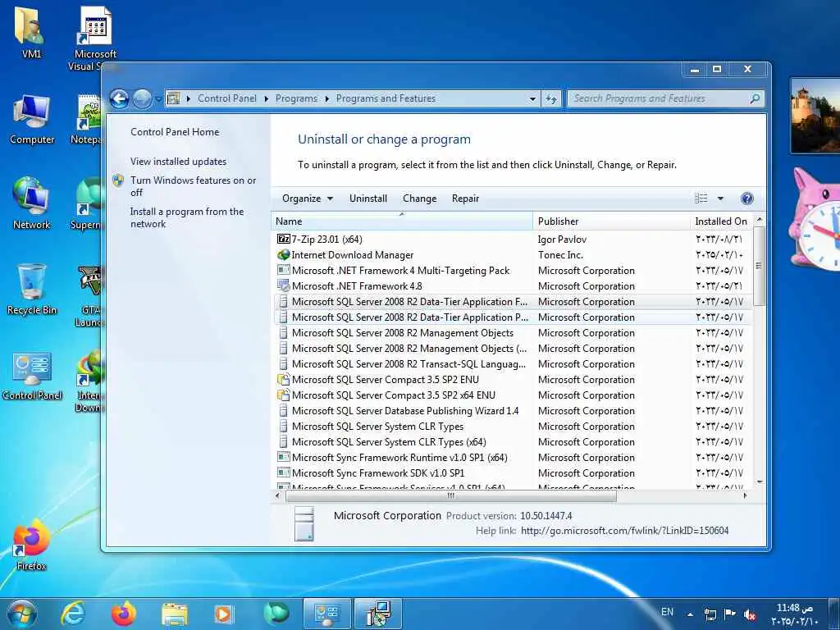Sort list by Name column header
The height and width of the screenshot is (630, 840).
[x=402, y=221]
